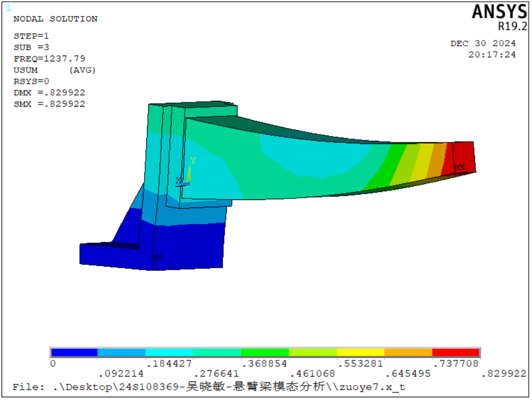Click the MN minimum marker on base
Image resolution: width=532 pixels, height=400 pixels.
coord(156,258)
